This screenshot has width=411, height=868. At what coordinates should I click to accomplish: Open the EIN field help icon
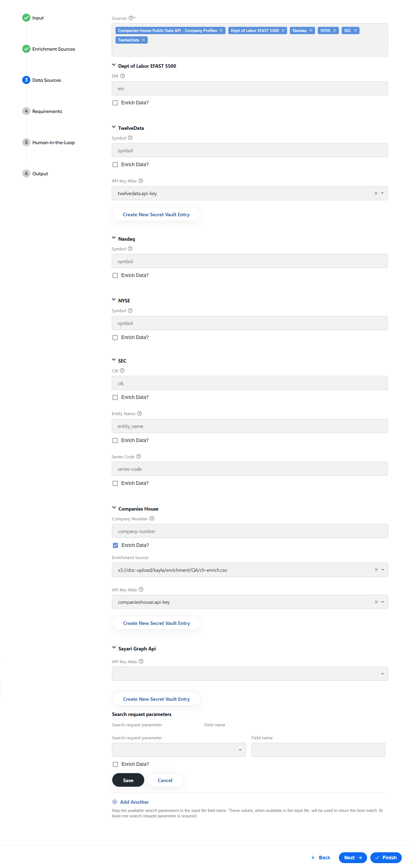[x=122, y=76]
